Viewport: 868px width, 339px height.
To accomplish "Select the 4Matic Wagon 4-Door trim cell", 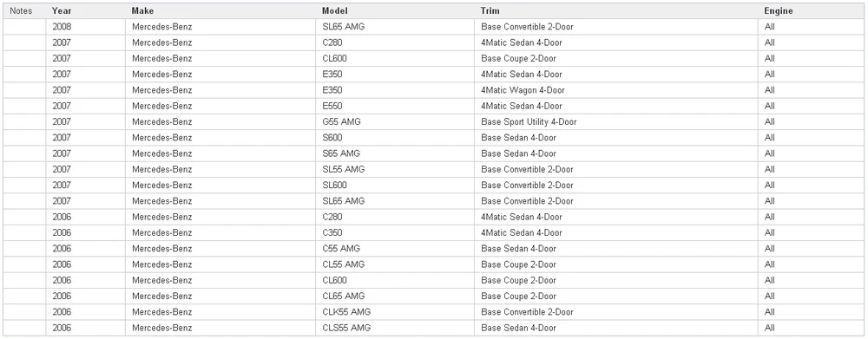I will 616,90.
